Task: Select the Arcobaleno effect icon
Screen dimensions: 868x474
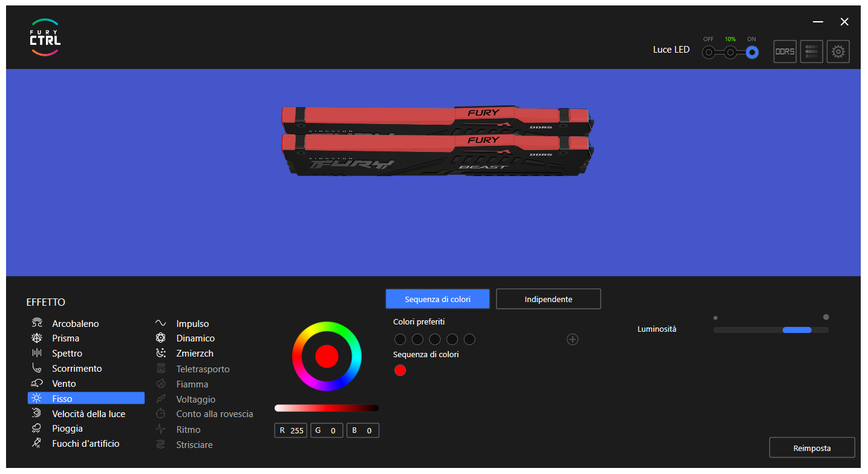Action: [37, 323]
